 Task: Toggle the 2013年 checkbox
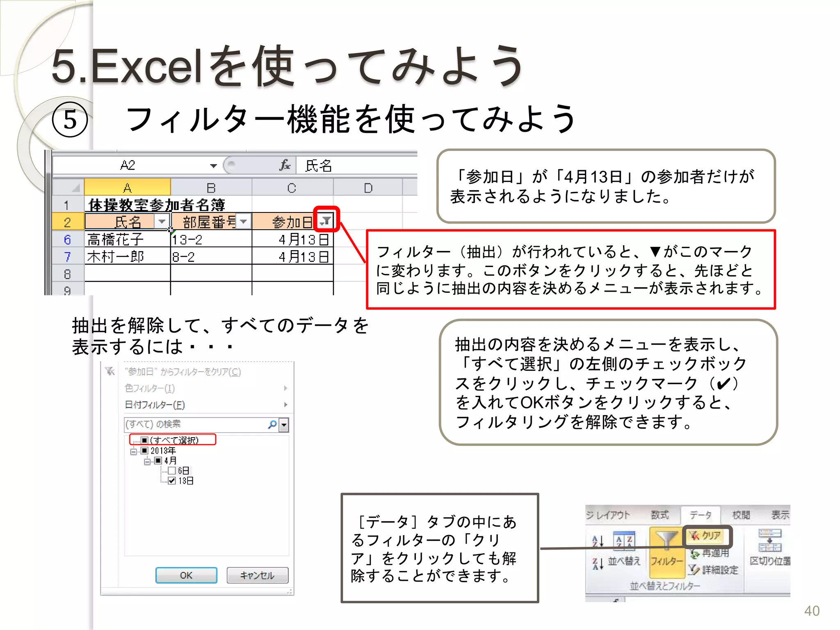(x=144, y=450)
